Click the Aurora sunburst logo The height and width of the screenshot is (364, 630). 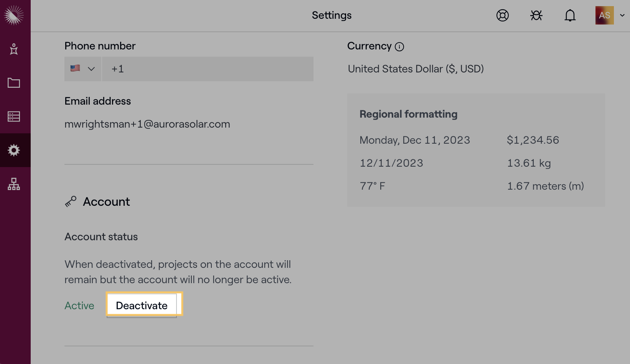(14, 15)
